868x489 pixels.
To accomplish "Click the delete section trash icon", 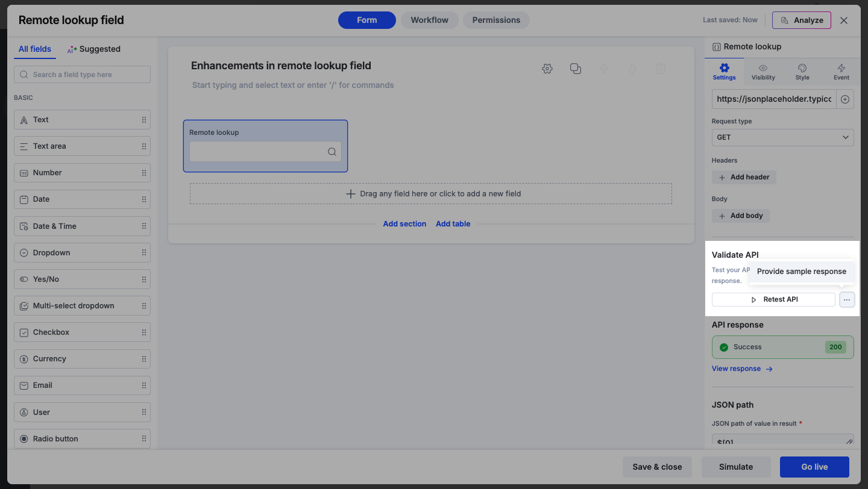I will (x=661, y=69).
